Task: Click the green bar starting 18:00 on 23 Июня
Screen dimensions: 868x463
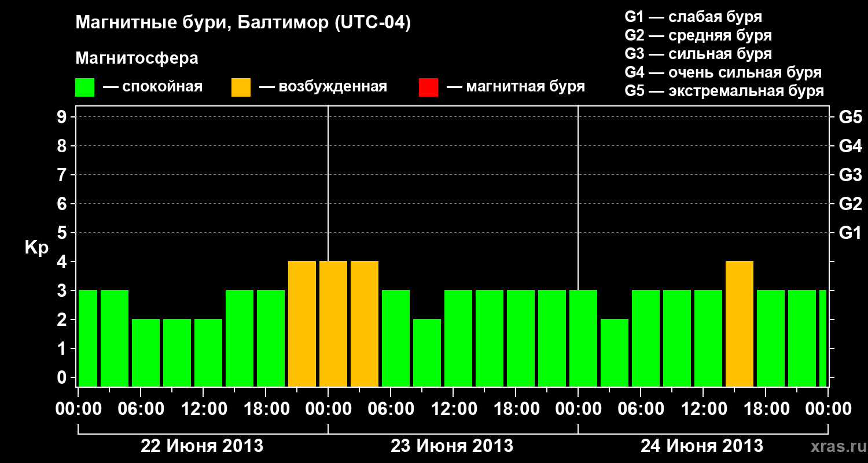Action: coord(521,339)
